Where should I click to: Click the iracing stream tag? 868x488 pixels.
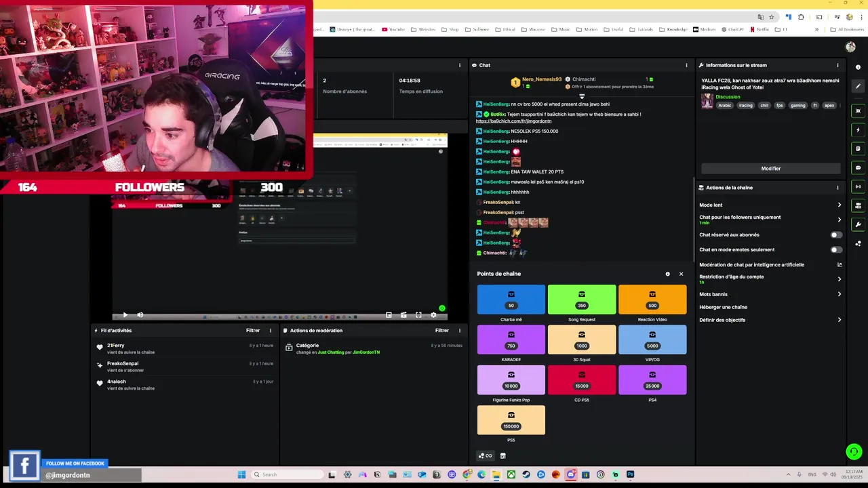pyautogui.click(x=746, y=105)
